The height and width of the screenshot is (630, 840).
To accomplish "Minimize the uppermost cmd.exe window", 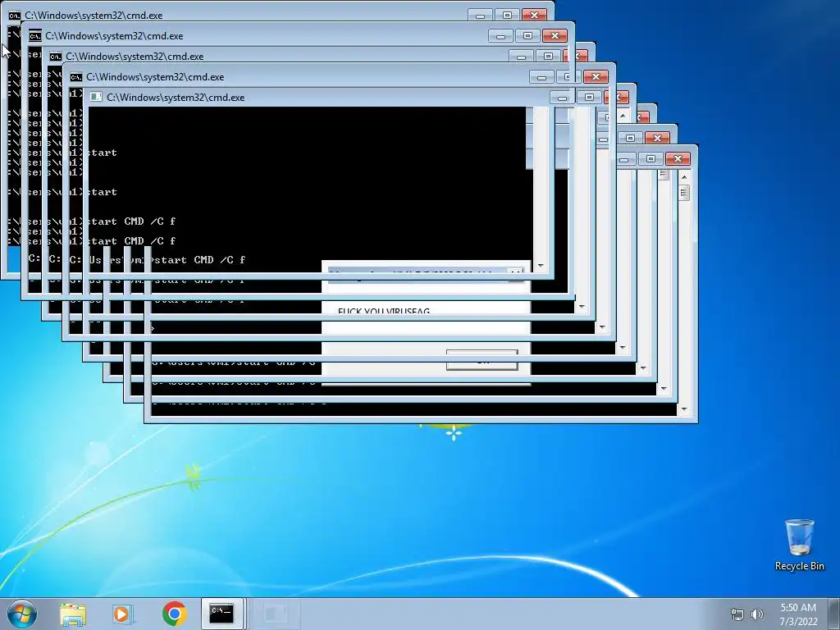I will (x=480, y=16).
